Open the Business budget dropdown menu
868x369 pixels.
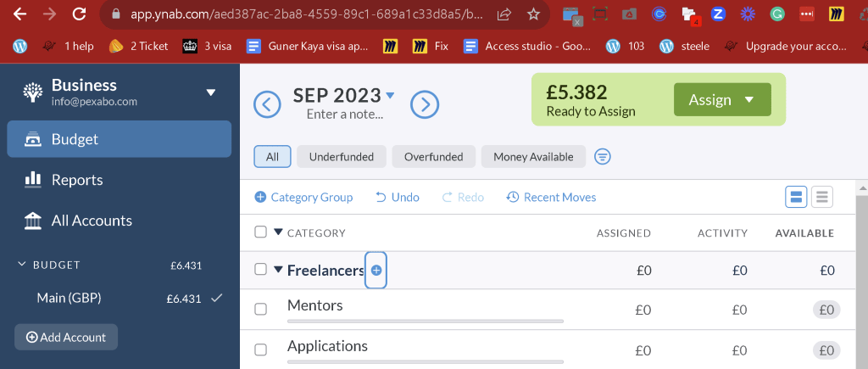point(211,92)
